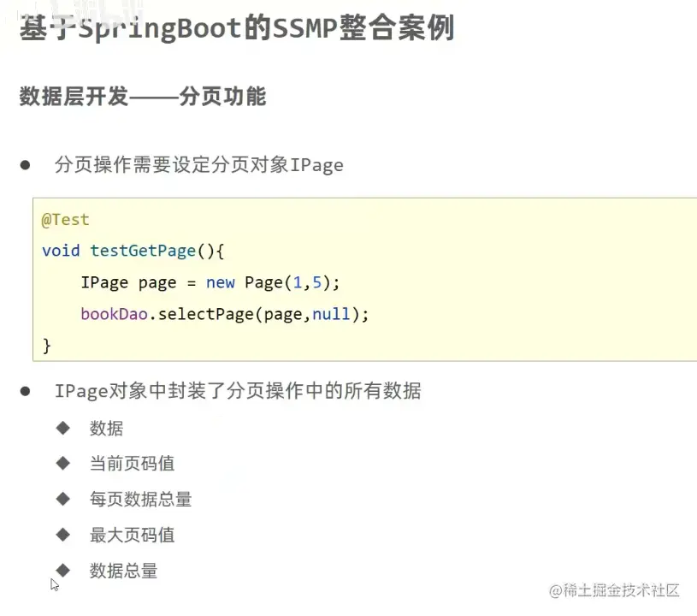The width and height of the screenshot is (697, 616).
Task: Click the code line 'bookDao.selectPage(page,null);'
Action: [x=224, y=315]
